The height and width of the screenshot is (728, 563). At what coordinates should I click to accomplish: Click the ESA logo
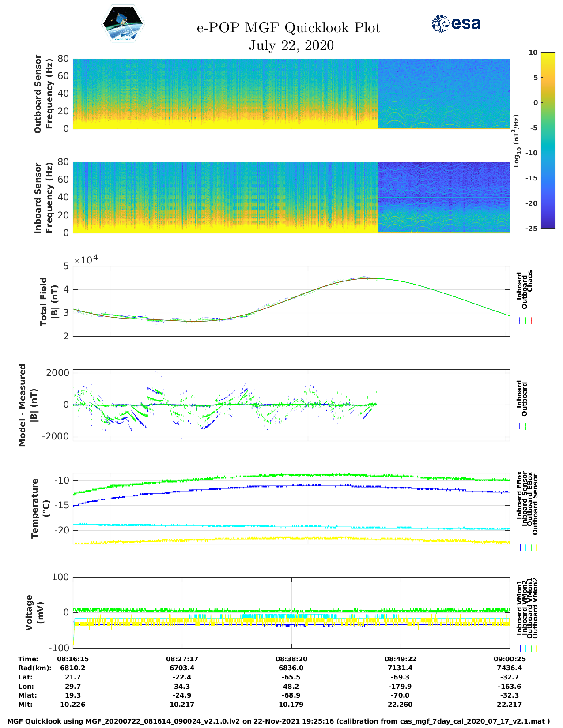point(456,23)
